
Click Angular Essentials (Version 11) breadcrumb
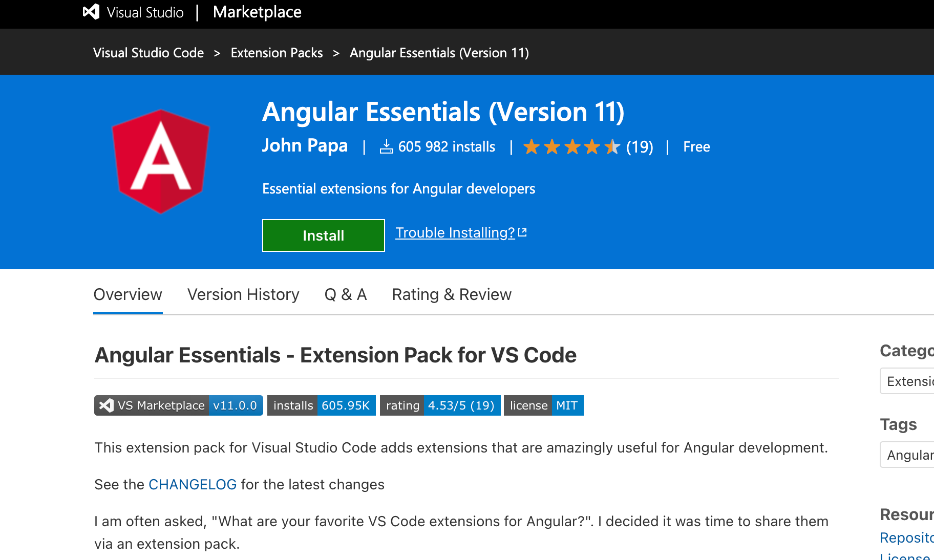439,53
